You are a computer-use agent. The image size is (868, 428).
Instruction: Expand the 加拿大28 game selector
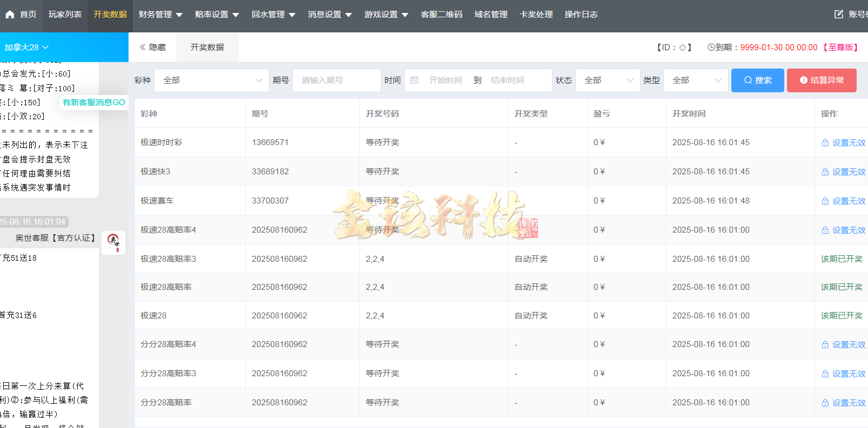coord(26,47)
